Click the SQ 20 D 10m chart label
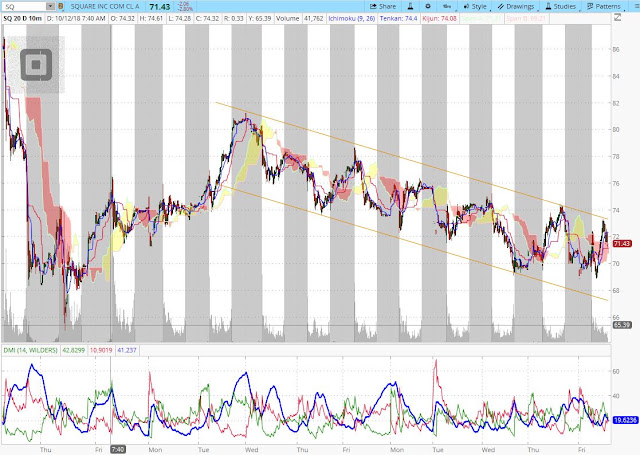The width and height of the screenshot is (640, 455). tap(23, 18)
